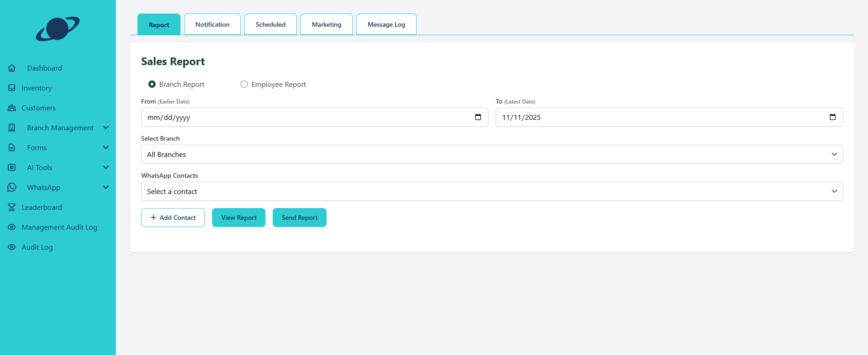This screenshot has height=355, width=868.
Task: Select the Branch Report radio button
Action: [152, 84]
